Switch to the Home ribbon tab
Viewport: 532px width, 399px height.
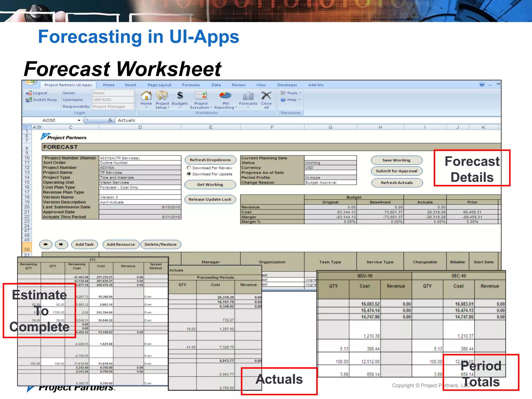point(109,85)
